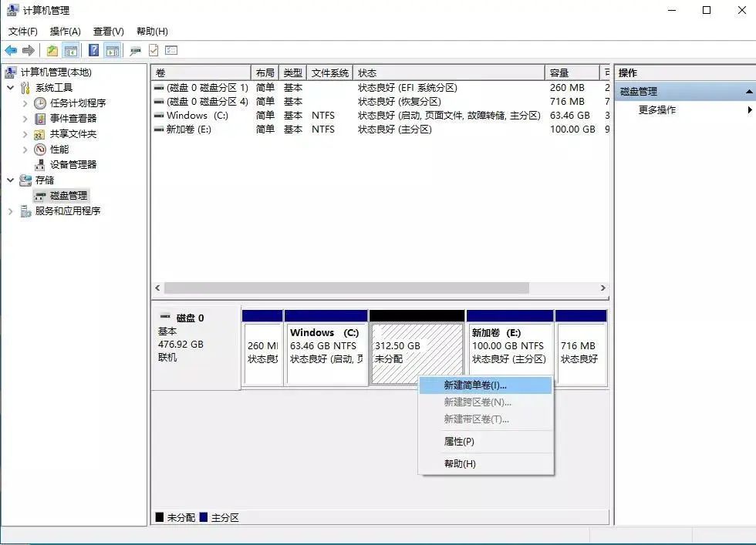Choose 帮助(H) from context menu
This screenshot has height=545, width=756.
485,463
